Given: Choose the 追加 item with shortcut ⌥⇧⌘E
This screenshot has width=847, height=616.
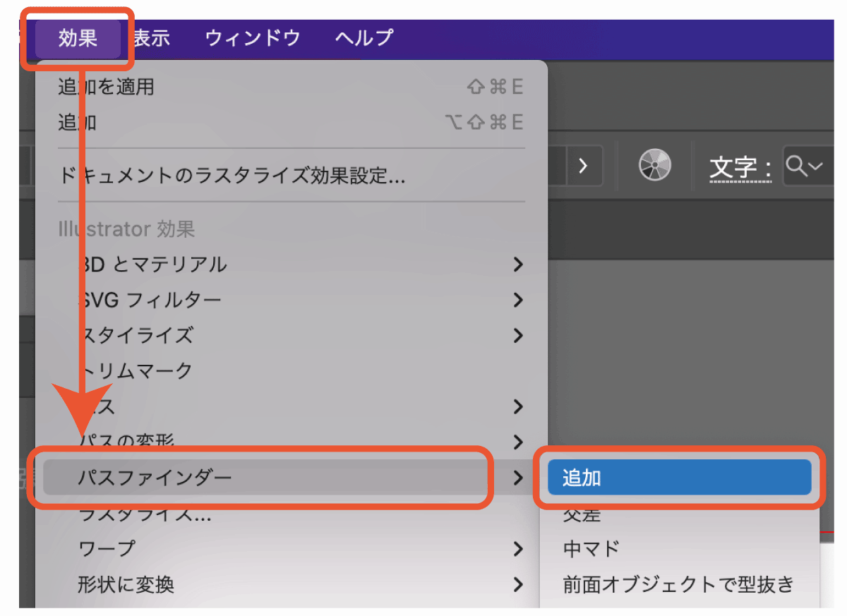Looking at the screenshot, I should pyautogui.click(x=291, y=122).
